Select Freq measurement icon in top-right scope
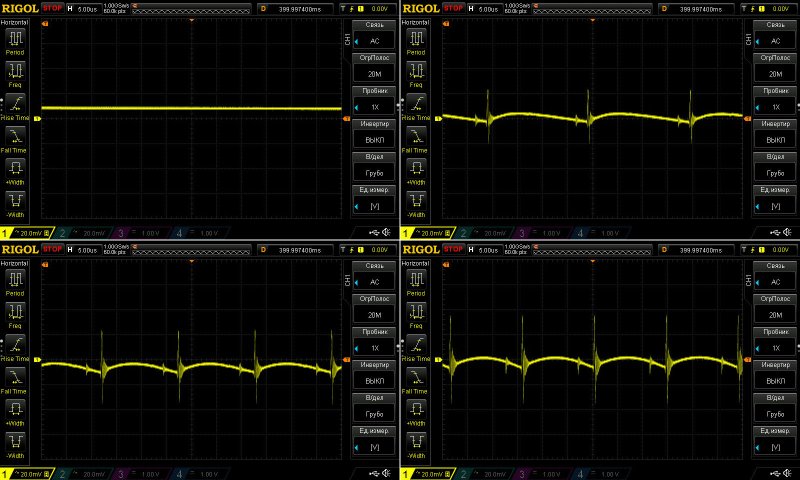 coord(417,70)
